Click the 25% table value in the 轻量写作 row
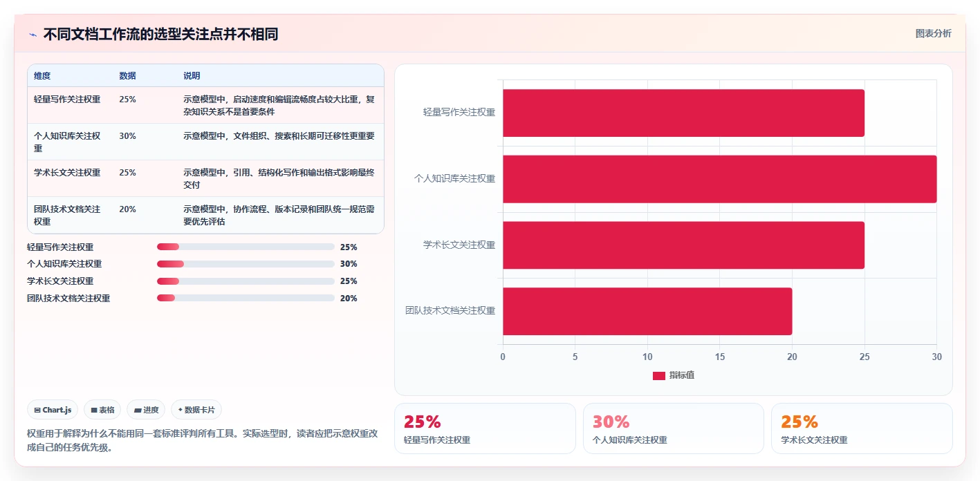The image size is (980, 481). click(127, 100)
